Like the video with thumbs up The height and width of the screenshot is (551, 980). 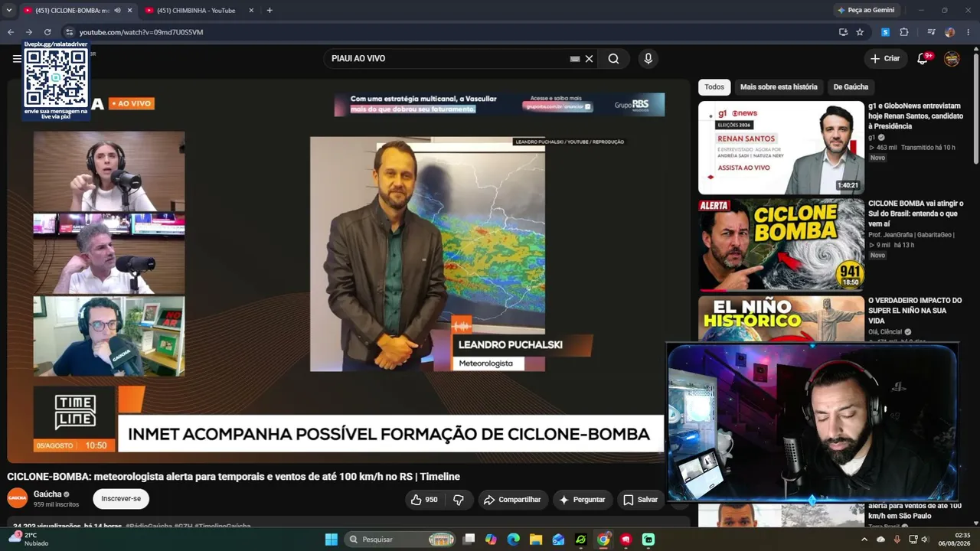click(x=423, y=500)
